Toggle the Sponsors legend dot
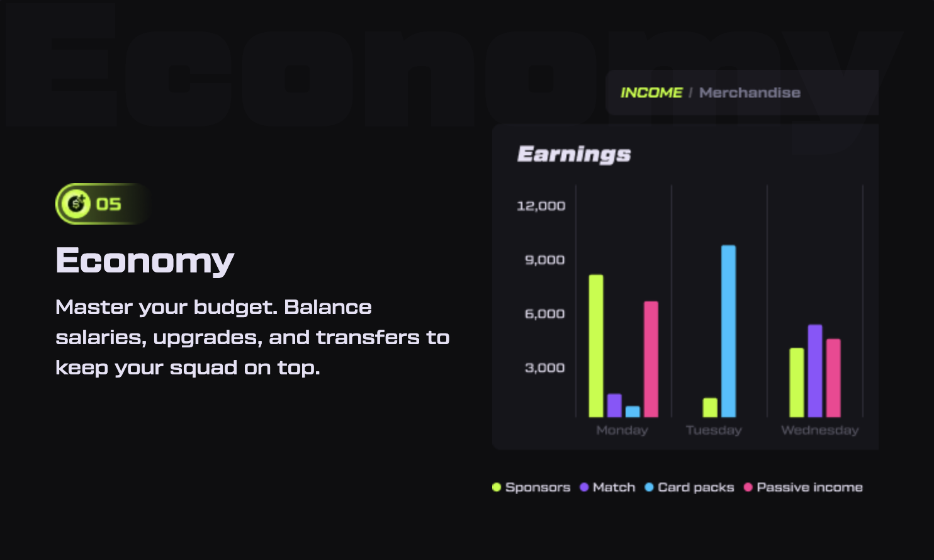The image size is (934, 560). [x=497, y=487]
